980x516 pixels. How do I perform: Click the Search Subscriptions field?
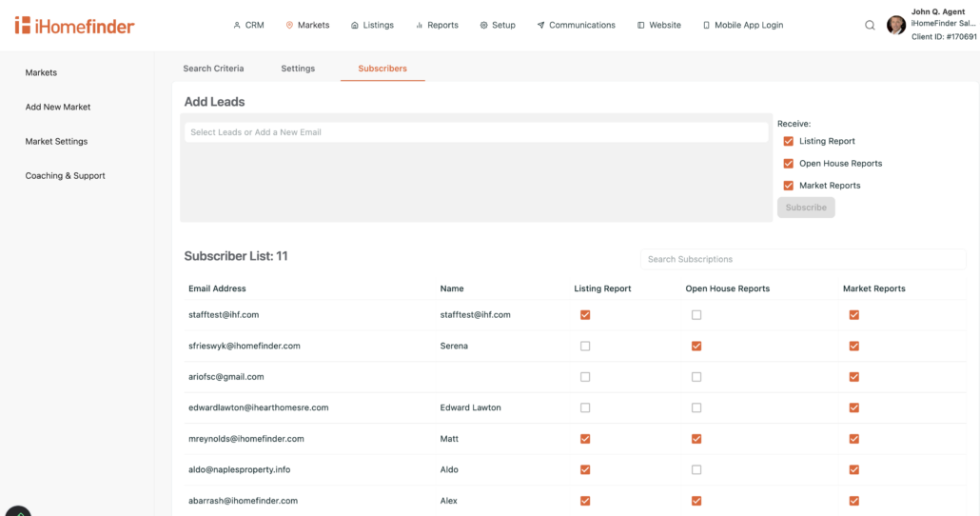[x=803, y=259]
